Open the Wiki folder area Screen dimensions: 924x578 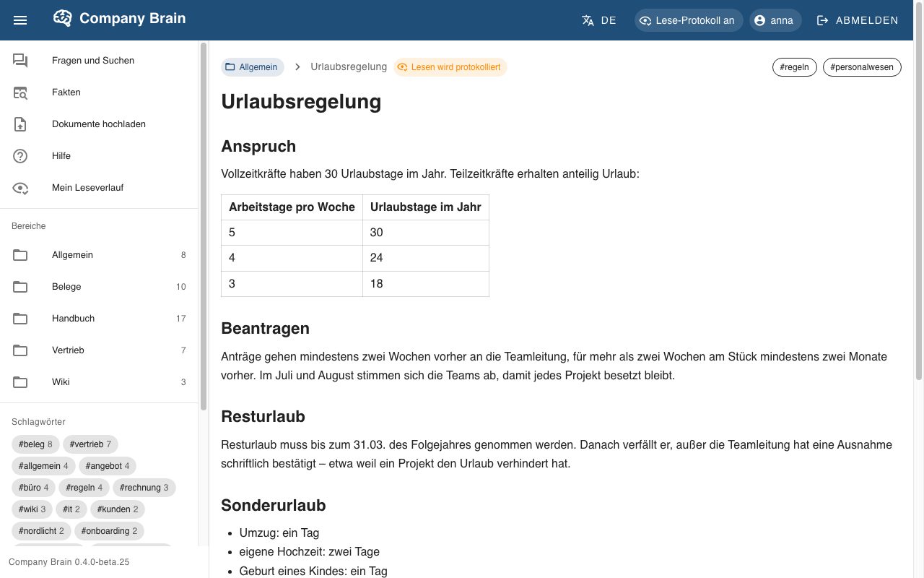pyautogui.click(x=99, y=382)
